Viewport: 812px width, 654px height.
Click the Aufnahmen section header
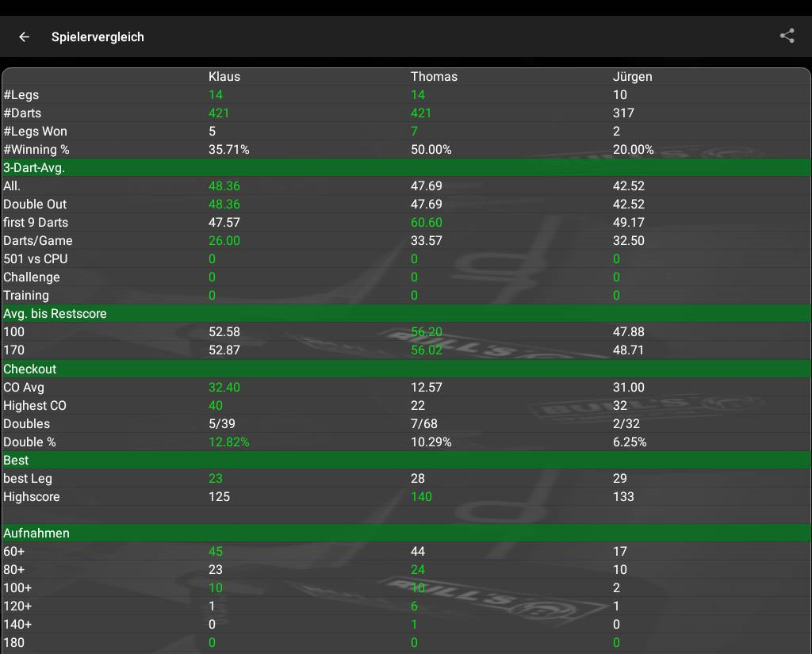tap(36, 534)
